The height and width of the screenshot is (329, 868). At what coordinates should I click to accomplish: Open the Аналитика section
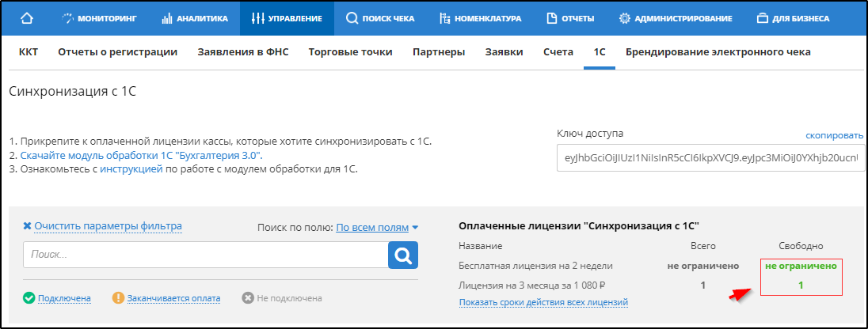pyautogui.click(x=195, y=18)
